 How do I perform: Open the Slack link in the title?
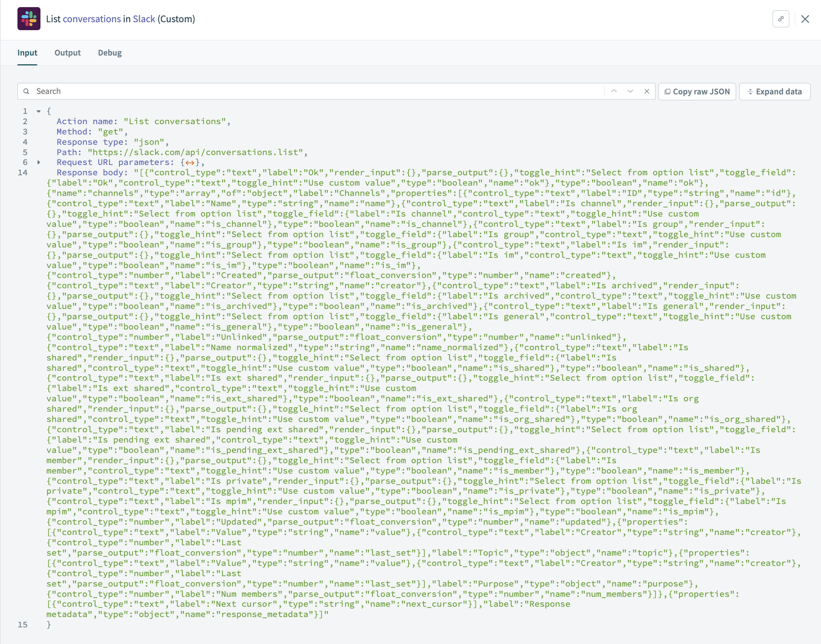(x=144, y=19)
